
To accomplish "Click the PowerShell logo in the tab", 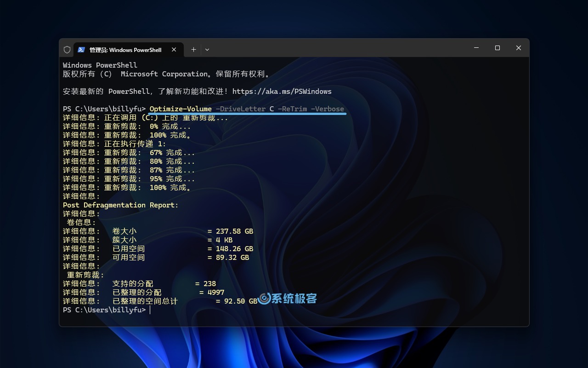I will click(82, 49).
